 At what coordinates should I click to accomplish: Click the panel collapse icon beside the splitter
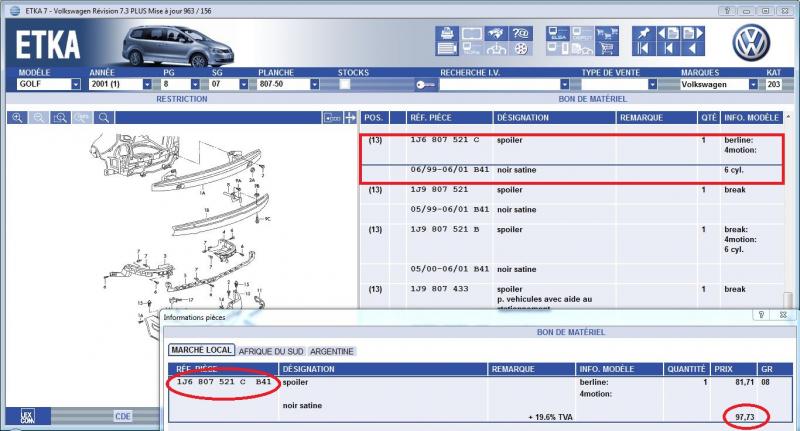332,118
